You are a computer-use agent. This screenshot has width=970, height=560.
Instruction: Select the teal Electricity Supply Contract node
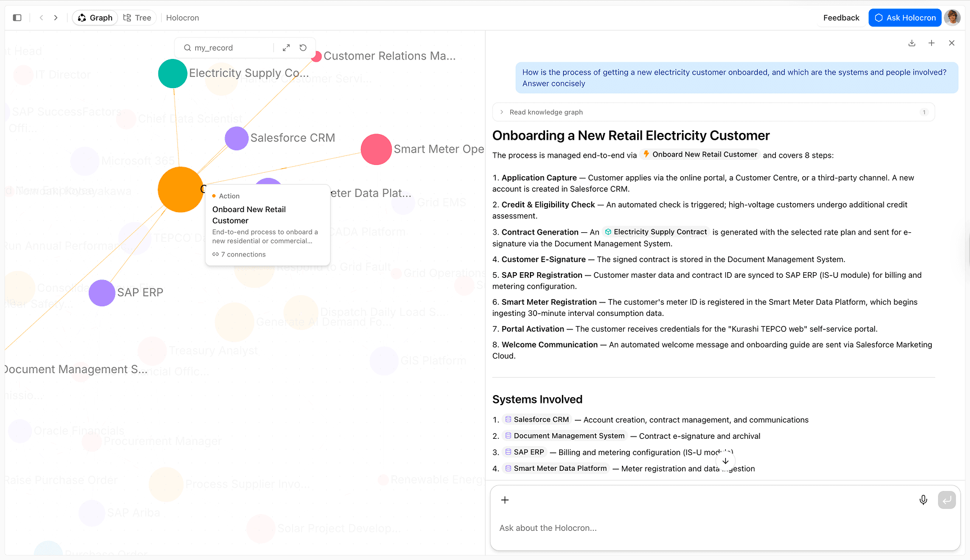pyautogui.click(x=172, y=74)
